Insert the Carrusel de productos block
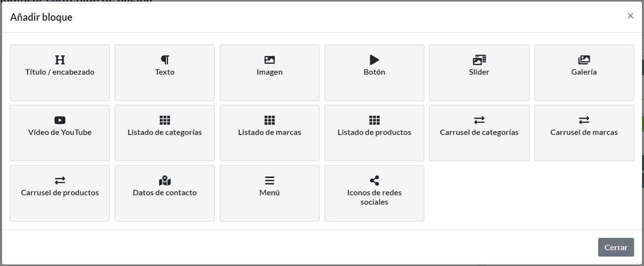The height and width of the screenshot is (266, 644). [x=60, y=193]
